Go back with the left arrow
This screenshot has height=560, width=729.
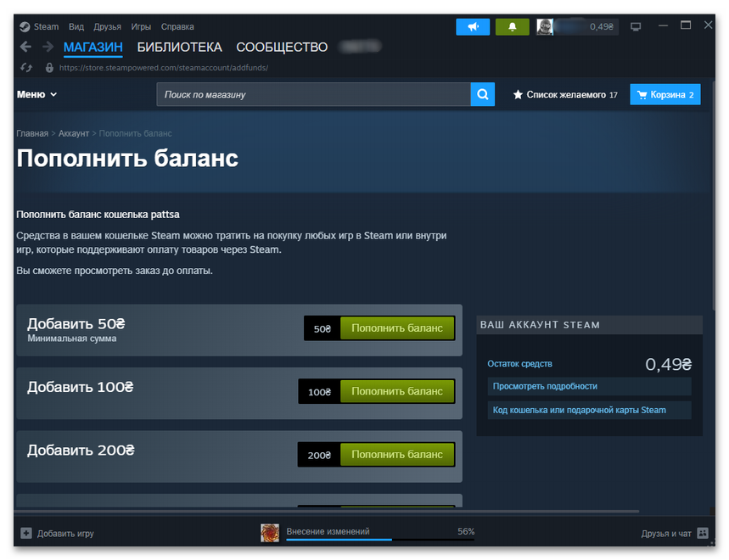pos(25,47)
